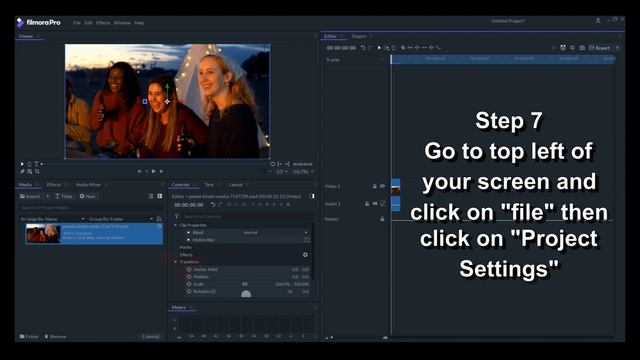Click the Rotation dial control
The width and height of the screenshot is (640, 360).
246,293
